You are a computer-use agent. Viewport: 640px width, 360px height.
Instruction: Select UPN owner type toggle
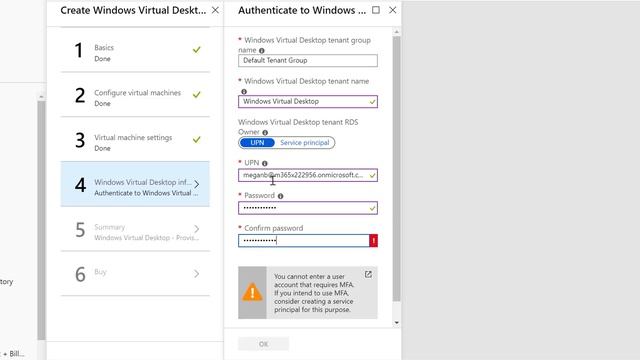pyautogui.click(x=257, y=142)
